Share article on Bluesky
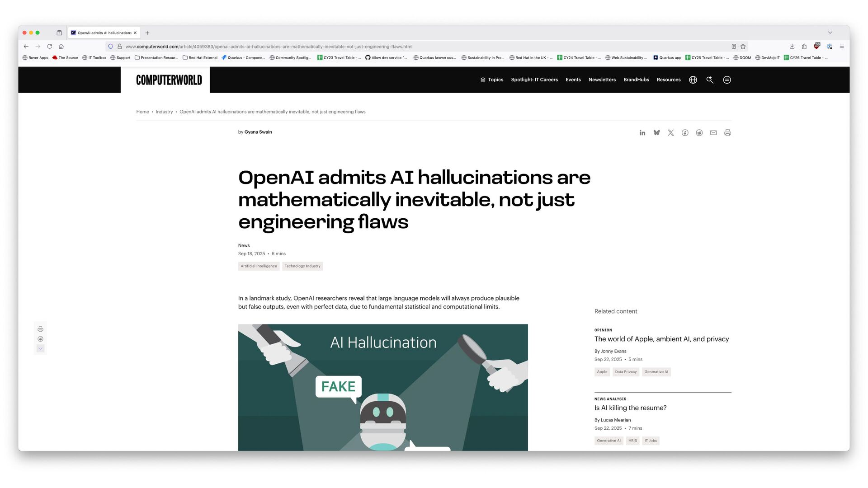Screen dimensions: 868x488 pos(656,133)
